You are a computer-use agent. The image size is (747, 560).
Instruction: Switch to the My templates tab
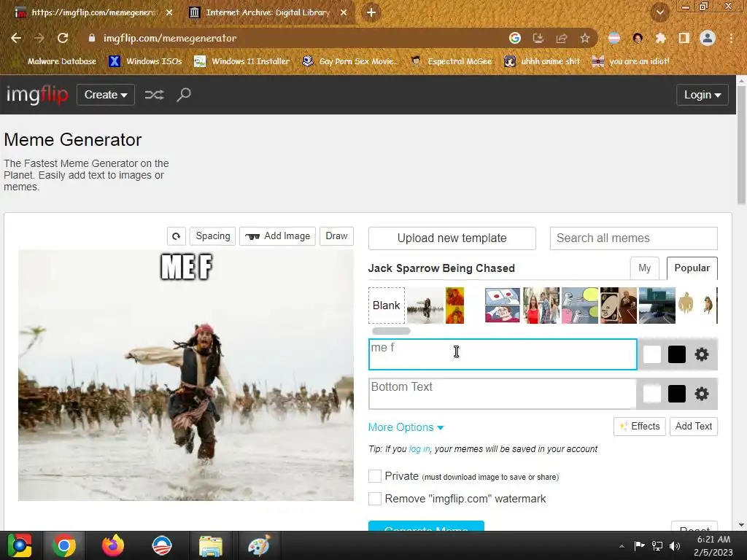[645, 268]
